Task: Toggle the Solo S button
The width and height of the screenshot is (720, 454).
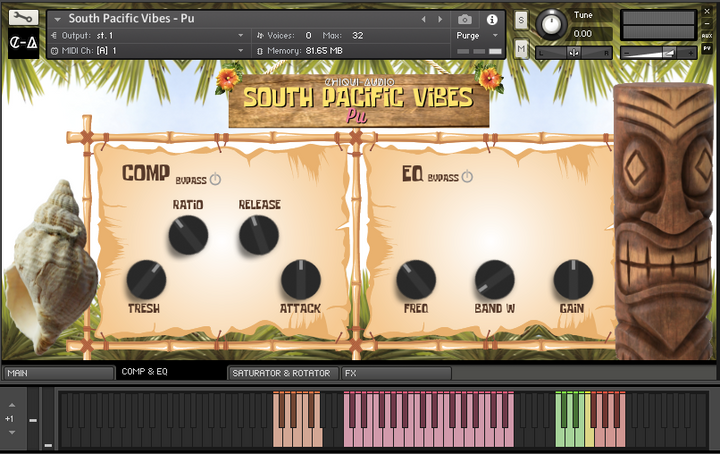Action: pos(521,20)
